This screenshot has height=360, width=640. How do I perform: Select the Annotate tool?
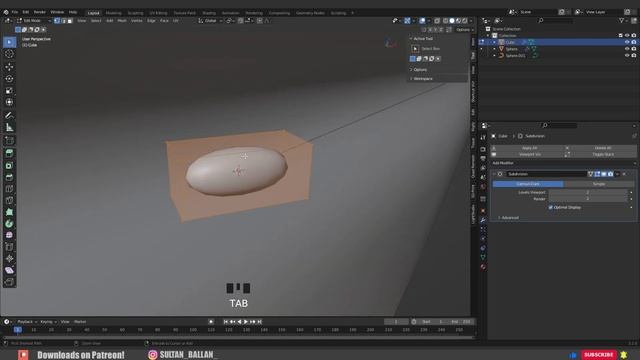[9, 116]
